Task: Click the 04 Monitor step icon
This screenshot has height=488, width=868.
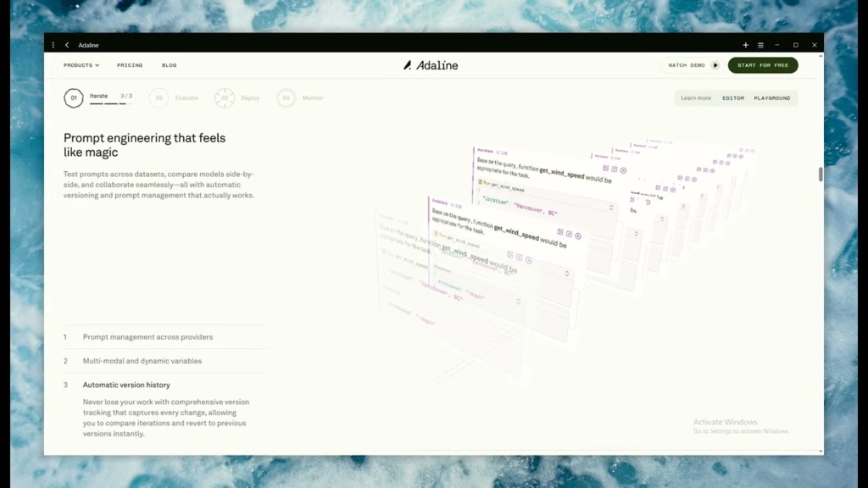Action: point(287,97)
